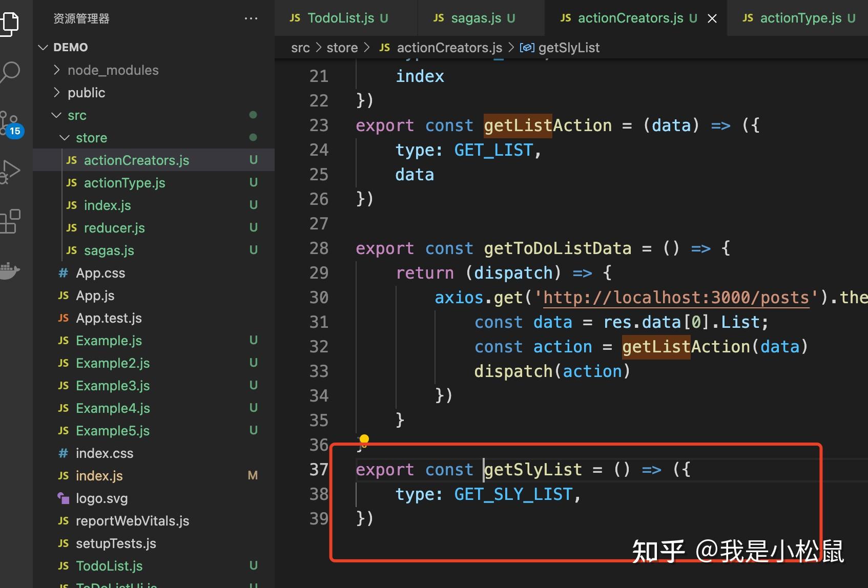Click getToDoListData on line 28
868x588 pixels.
click(557, 248)
